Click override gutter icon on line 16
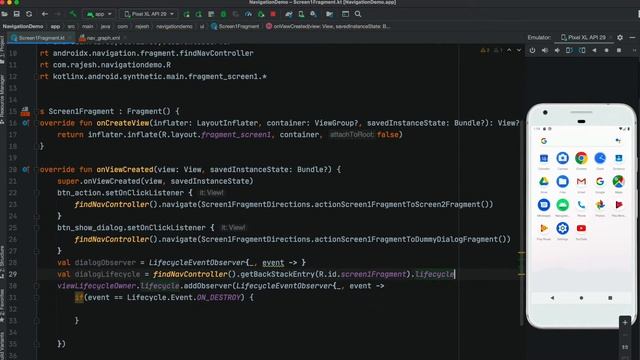Screen dimensions: 640x360 pos(26,122)
